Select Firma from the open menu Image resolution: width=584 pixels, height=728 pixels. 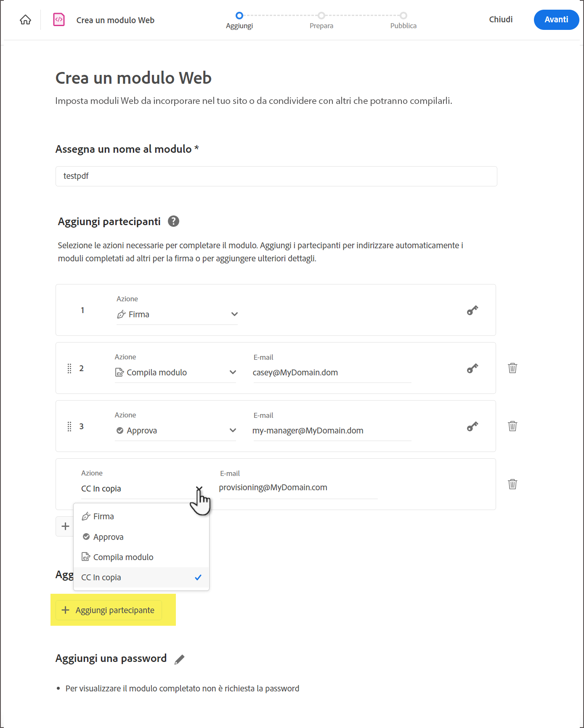[104, 516]
